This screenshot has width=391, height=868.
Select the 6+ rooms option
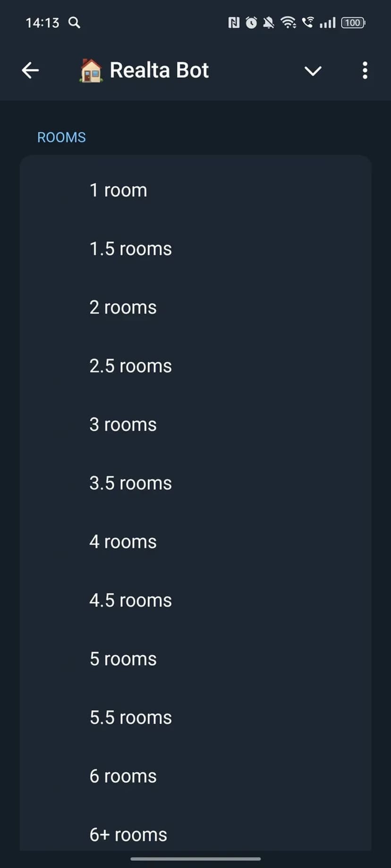pos(128,835)
